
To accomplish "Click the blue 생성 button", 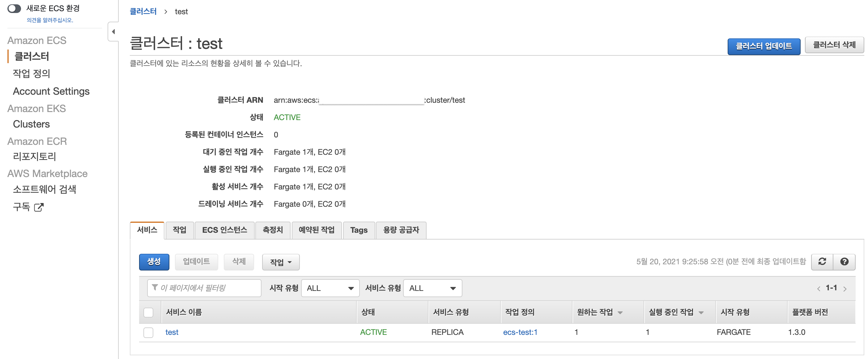I will [154, 262].
